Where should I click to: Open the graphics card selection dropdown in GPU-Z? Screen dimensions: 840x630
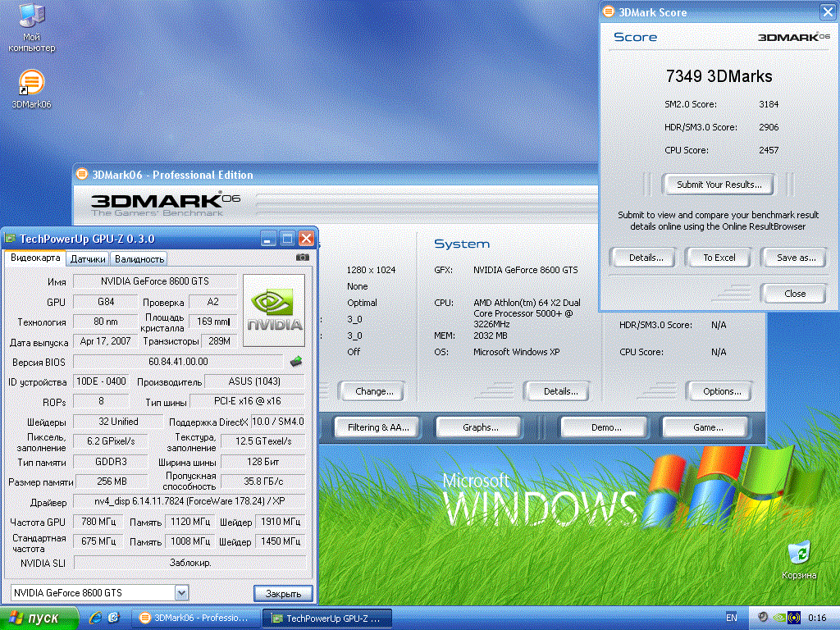(x=181, y=592)
